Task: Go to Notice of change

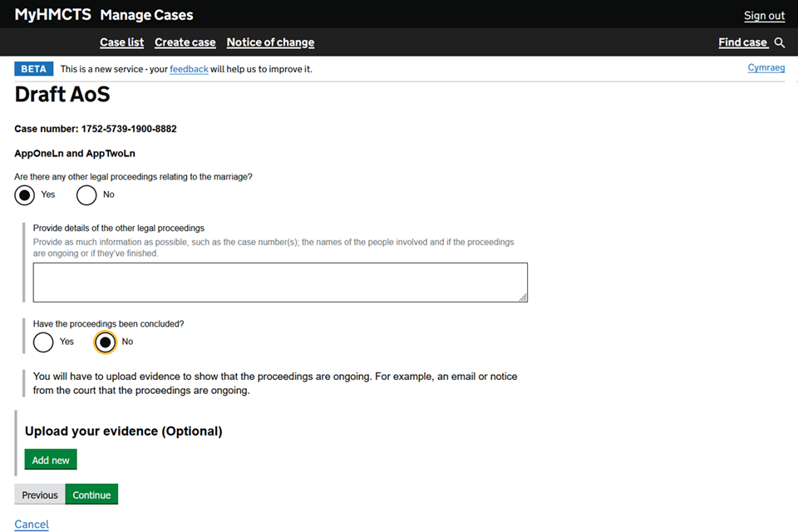Action: pos(270,42)
